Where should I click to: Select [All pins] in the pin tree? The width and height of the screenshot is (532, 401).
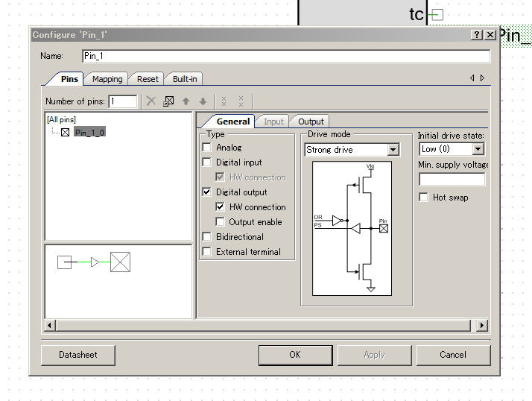[x=61, y=119]
